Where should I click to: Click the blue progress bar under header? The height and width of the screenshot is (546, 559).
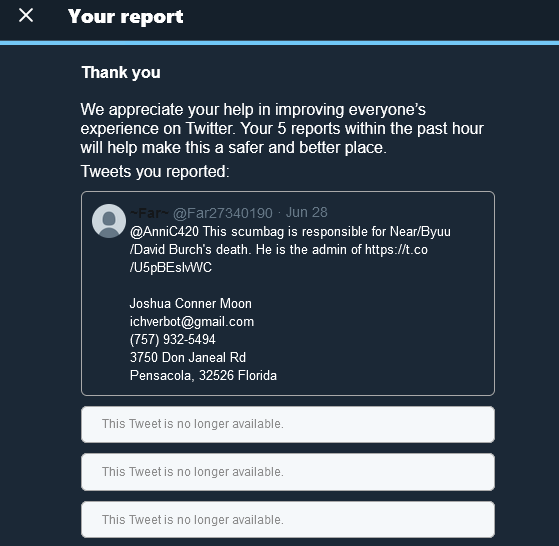[280, 43]
